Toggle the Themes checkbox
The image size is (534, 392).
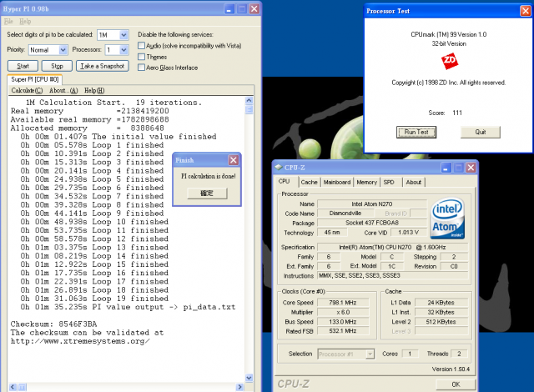click(141, 57)
